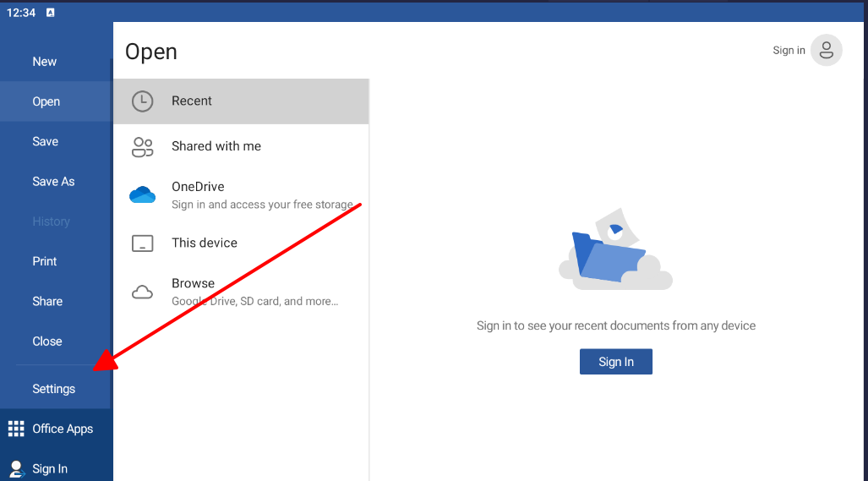Screen dimensions: 868x481
Task: Click the profile avatar icon at top right
Action: coord(826,50)
